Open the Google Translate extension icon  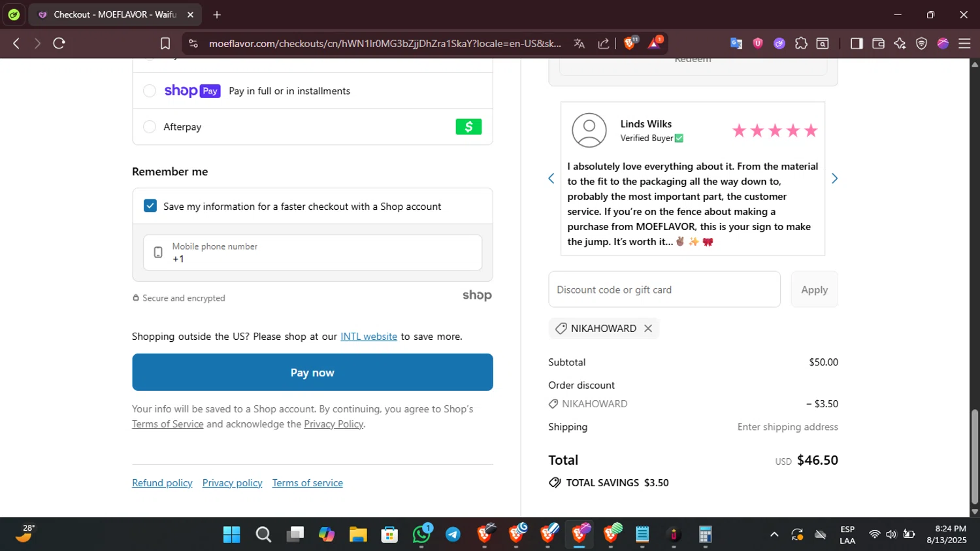pyautogui.click(x=736, y=43)
